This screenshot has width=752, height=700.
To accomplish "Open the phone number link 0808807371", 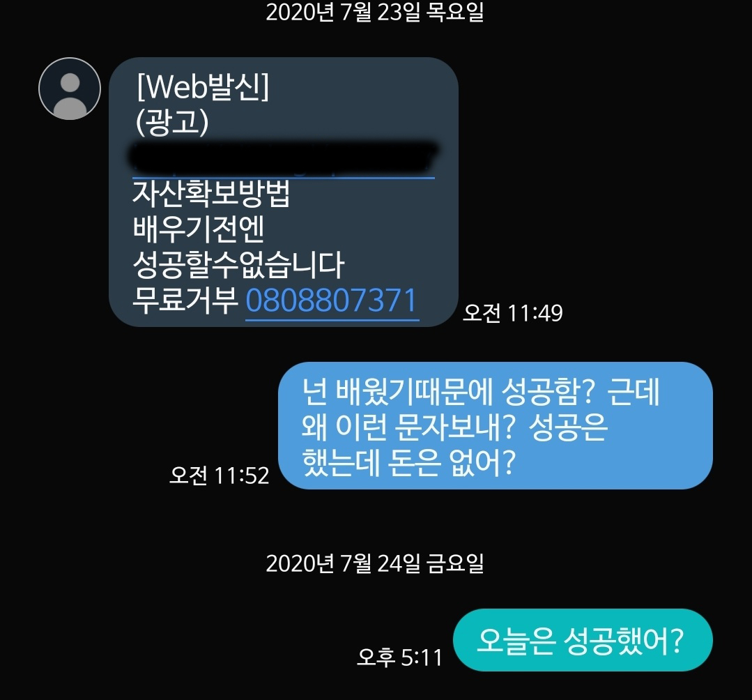I will [332, 301].
